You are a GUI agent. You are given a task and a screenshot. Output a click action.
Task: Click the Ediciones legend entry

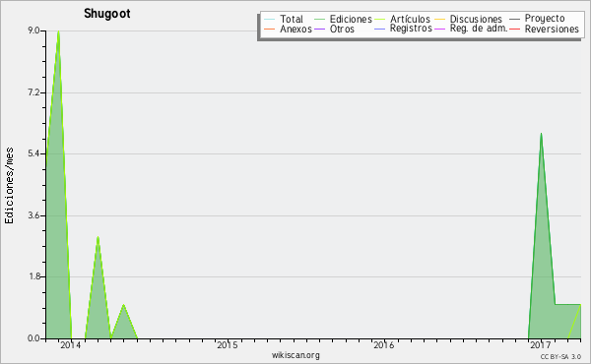(351, 19)
